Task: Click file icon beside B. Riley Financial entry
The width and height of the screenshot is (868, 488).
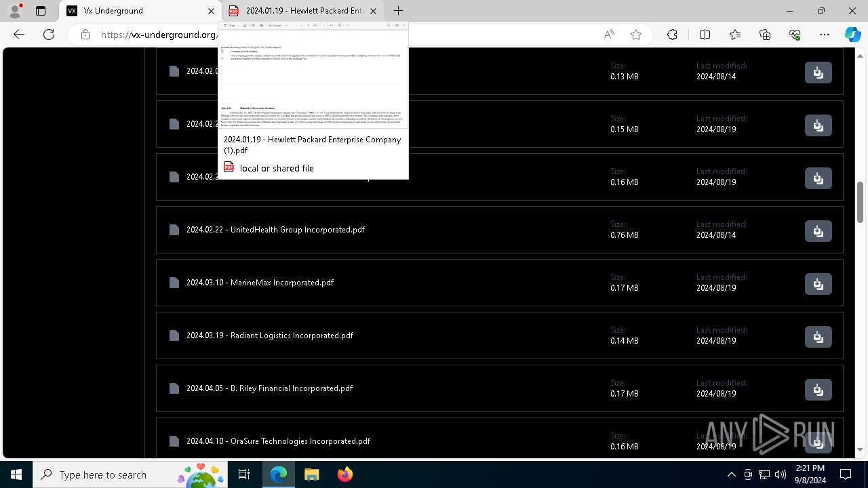Action: point(174,388)
